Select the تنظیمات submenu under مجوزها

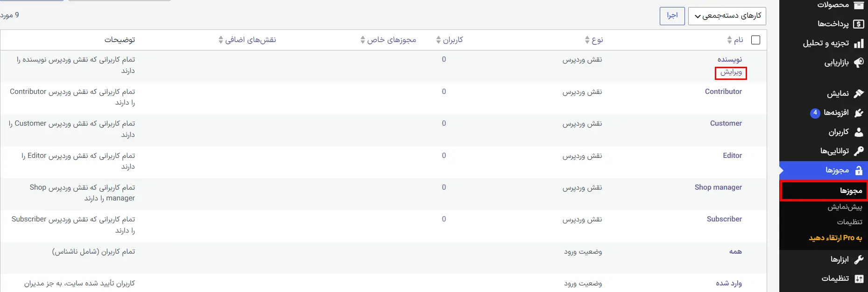(x=850, y=222)
